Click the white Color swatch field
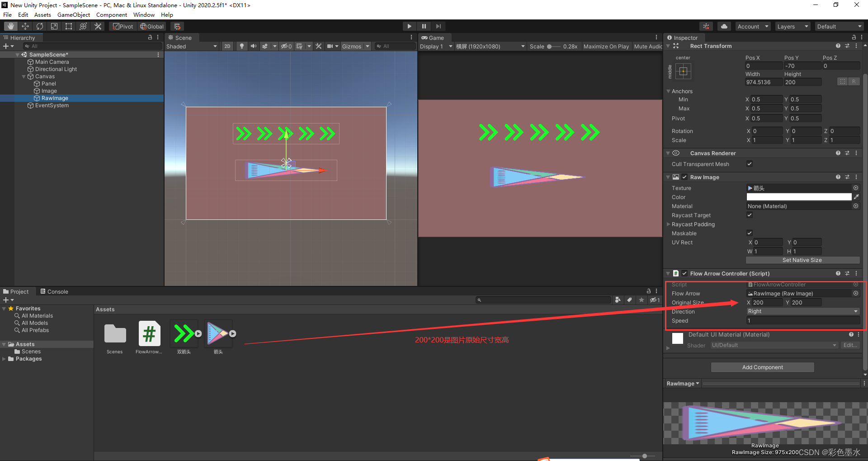This screenshot has height=461, width=868. tap(799, 197)
